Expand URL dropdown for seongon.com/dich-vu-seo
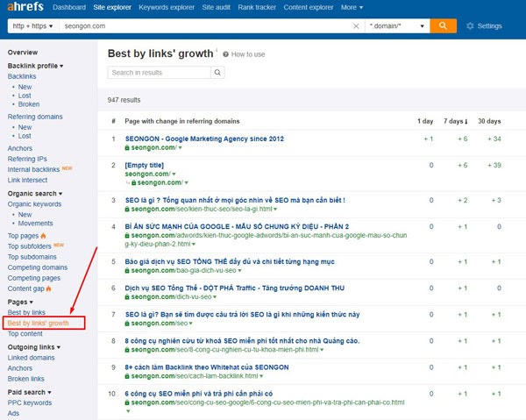 tap(215, 297)
